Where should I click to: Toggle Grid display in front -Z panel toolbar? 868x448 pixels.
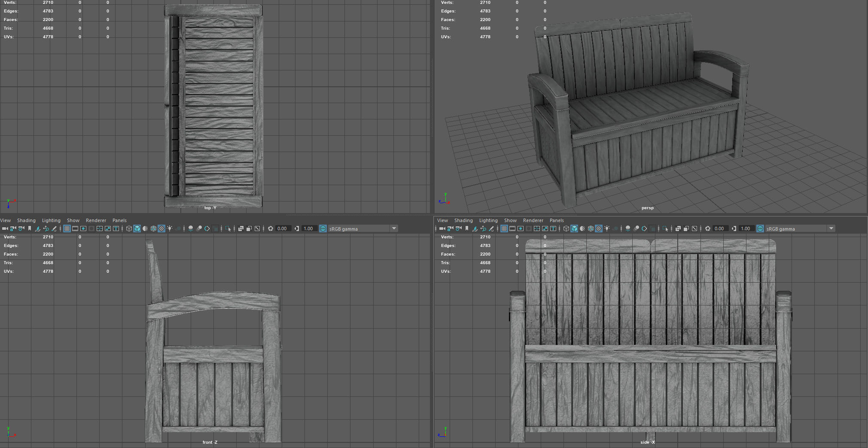tap(67, 229)
